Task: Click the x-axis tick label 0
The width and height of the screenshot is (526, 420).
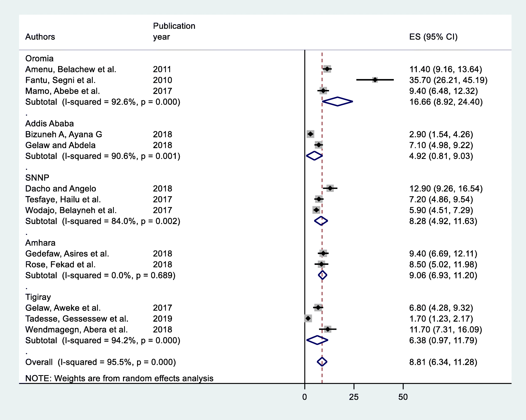Action: [305, 397]
